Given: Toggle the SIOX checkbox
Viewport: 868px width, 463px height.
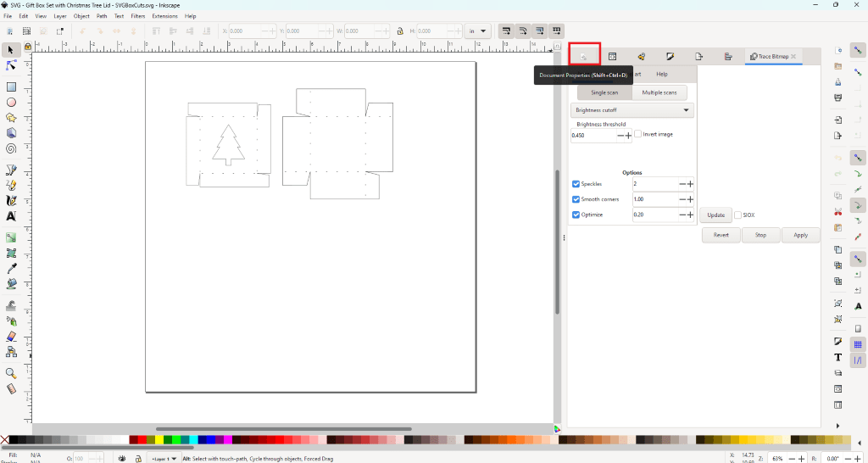Looking at the screenshot, I should pyautogui.click(x=738, y=215).
